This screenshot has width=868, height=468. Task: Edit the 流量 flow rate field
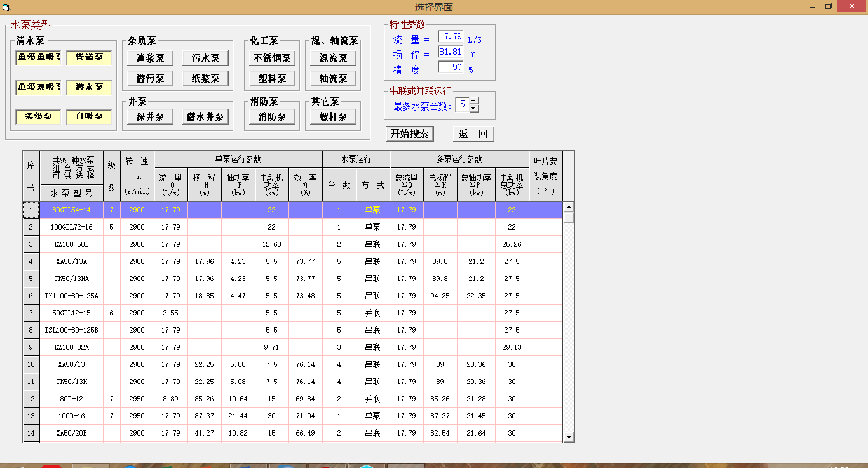[x=451, y=38]
